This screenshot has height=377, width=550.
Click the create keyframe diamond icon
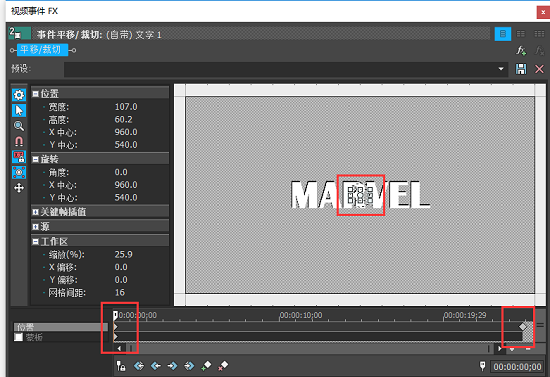206,366
